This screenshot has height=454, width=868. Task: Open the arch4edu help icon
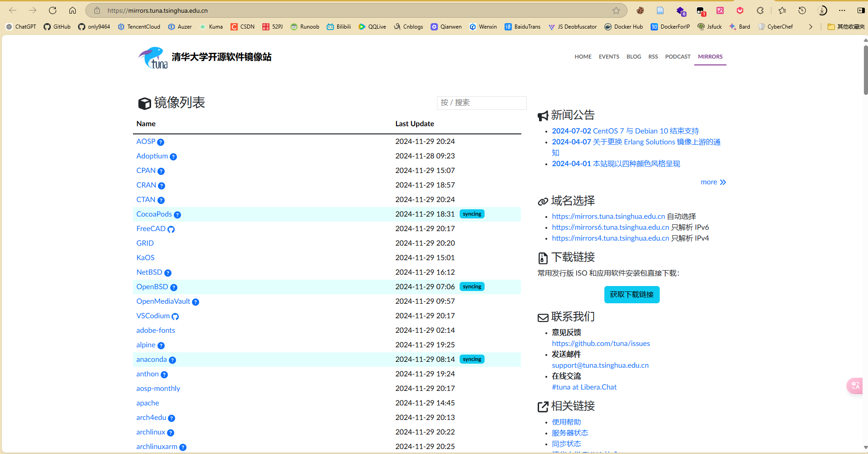click(x=172, y=418)
